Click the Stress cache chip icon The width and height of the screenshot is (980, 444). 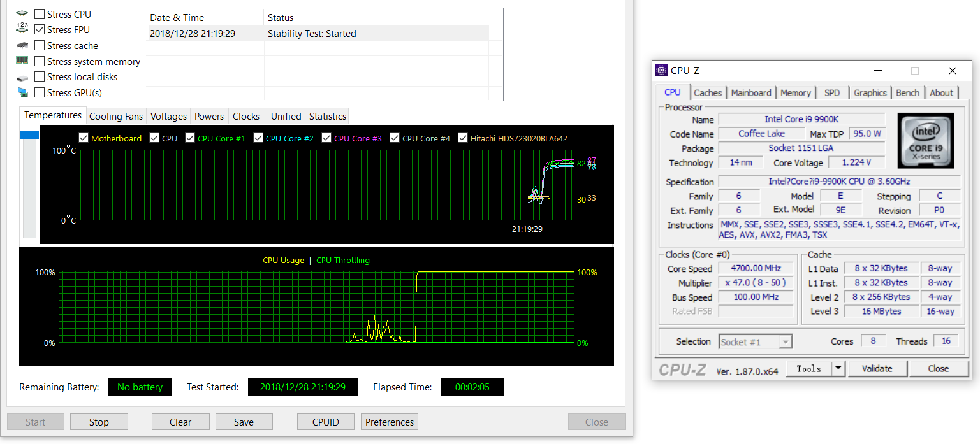[x=22, y=45]
